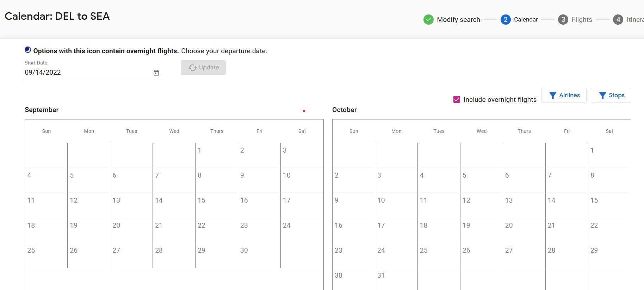This screenshot has width=644, height=290.
Task: Click the Start Date input field
Action: click(88, 73)
